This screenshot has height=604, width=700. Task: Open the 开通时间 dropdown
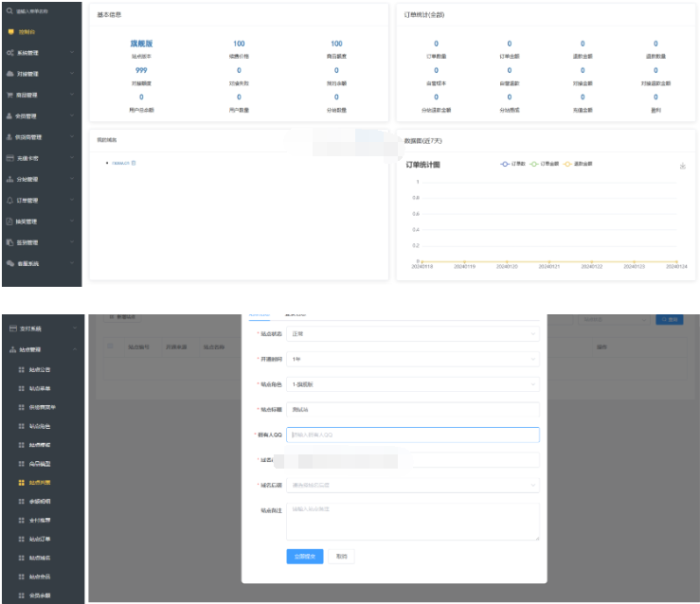(x=413, y=359)
